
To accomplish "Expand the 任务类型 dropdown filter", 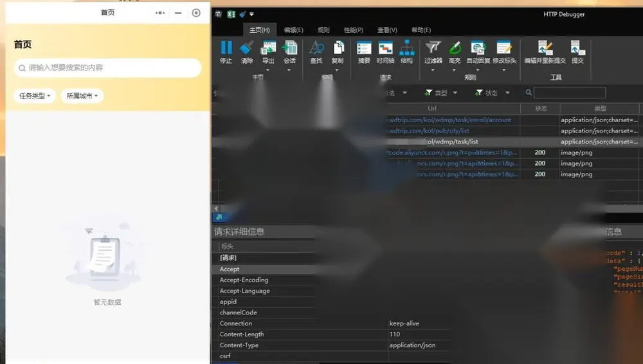I will [x=35, y=96].
